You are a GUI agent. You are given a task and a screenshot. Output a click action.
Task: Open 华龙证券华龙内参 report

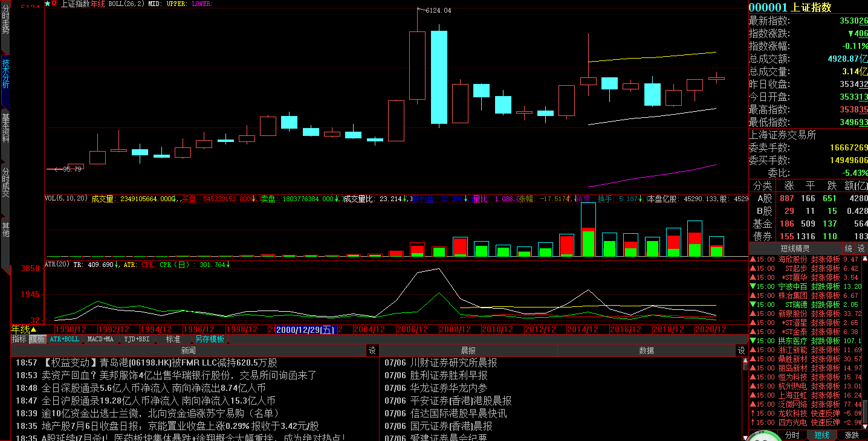(x=436, y=388)
